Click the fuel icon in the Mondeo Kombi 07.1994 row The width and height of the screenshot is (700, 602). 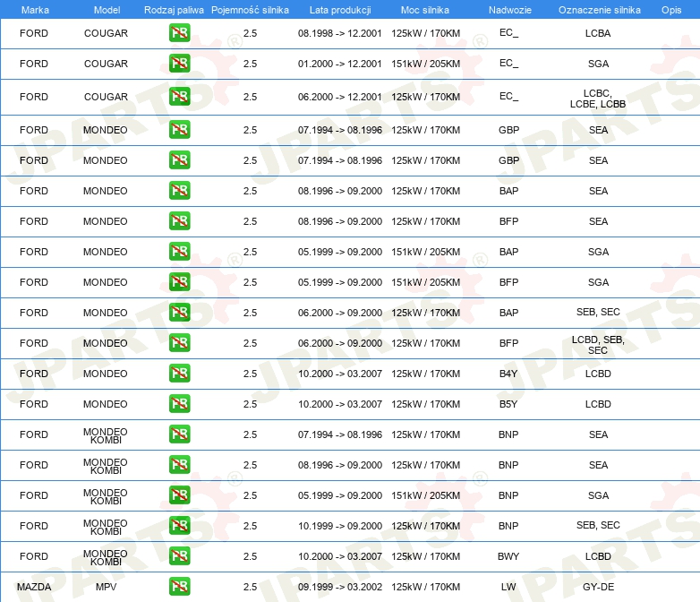point(179,434)
